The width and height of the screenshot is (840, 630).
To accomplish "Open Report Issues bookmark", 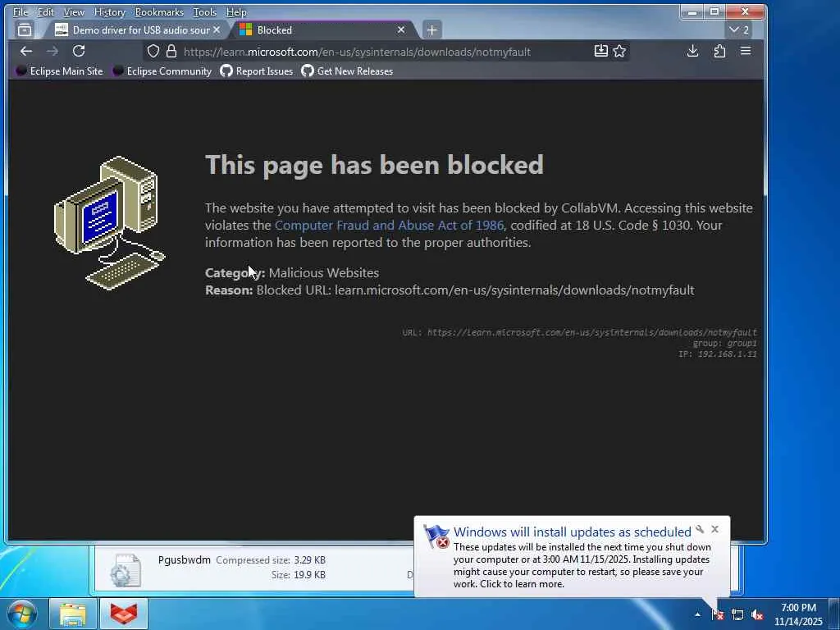I will click(x=257, y=71).
